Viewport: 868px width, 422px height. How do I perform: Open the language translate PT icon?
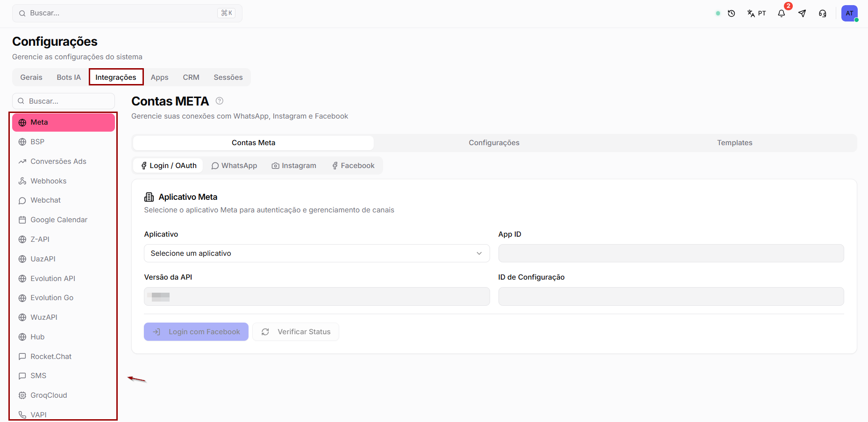click(756, 14)
